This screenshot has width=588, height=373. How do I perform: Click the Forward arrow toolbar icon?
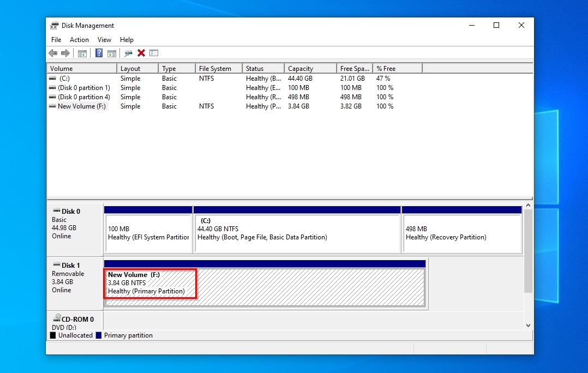[65, 53]
